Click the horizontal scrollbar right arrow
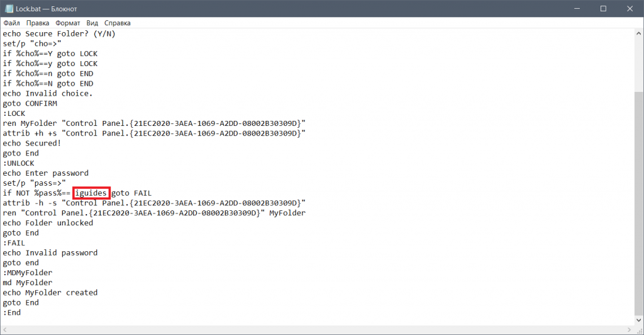Screen dimensions: 644x335 pyautogui.click(x=629, y=330)
